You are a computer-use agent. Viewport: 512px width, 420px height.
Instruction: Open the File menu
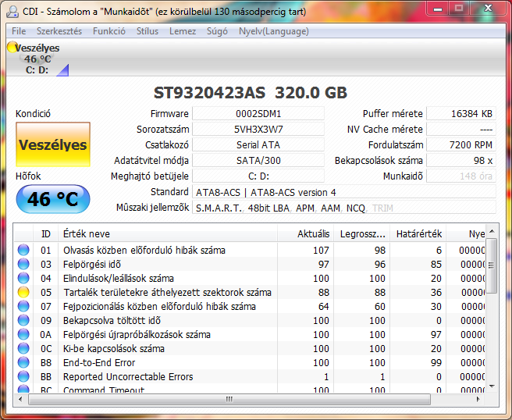pyautogui.click(x=19, y=31)
